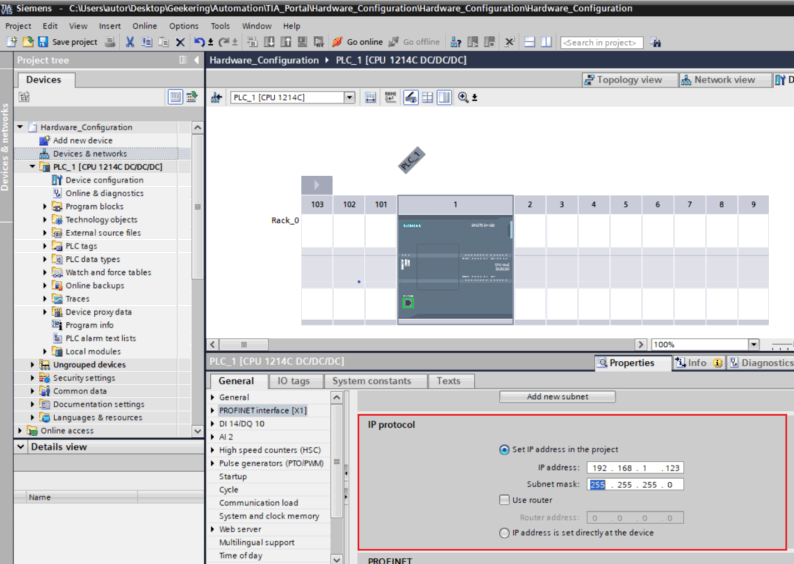Open Online & diagnostics in tree
The width and height of the screenshot is (794, 564).
pyautogui.click(x=104, y=193)
